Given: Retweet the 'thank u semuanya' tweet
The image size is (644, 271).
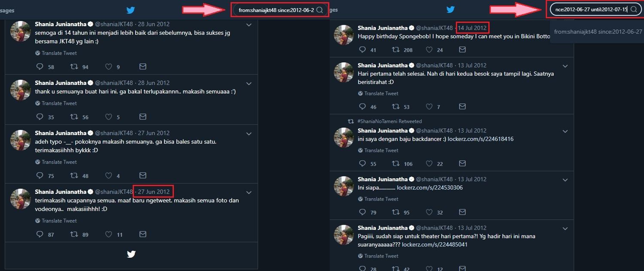Looking at the screenshot, I should point(74,117).
